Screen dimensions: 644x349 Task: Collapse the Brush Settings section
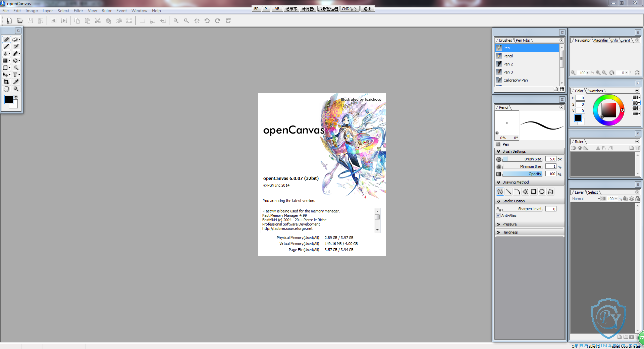pos(499,151)
